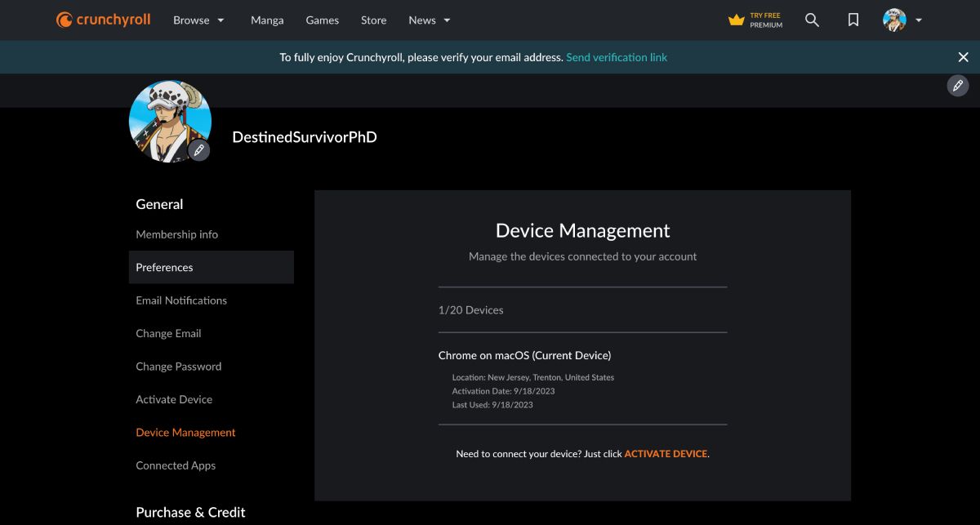Image resolution: width=980 pixels, height=525 pixels.
Task: Select Device Management in sidebar
Action: [185, 433]
